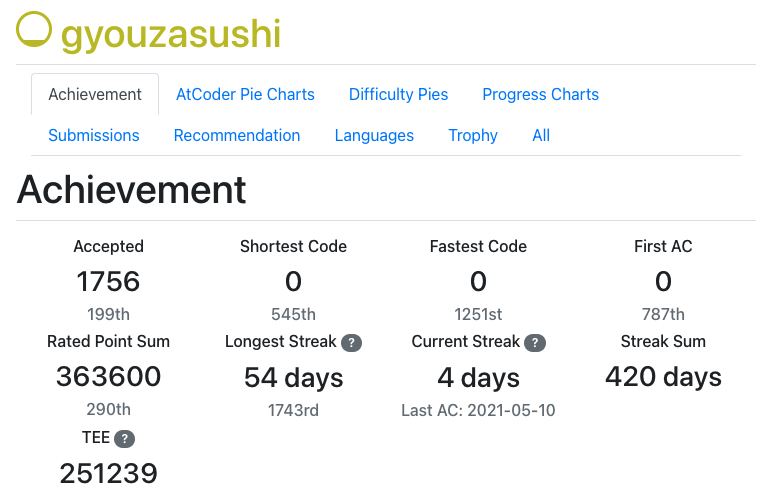The width and height of the screenshot is (774, 499).
Task: Open the Progress Charts tab
Action: click(541, 94)
